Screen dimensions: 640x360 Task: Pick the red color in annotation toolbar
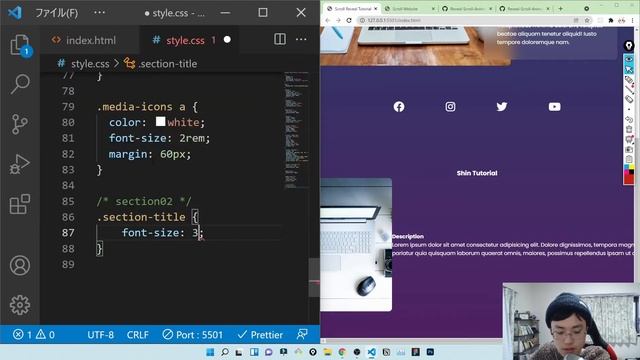(x=629, y=179)
